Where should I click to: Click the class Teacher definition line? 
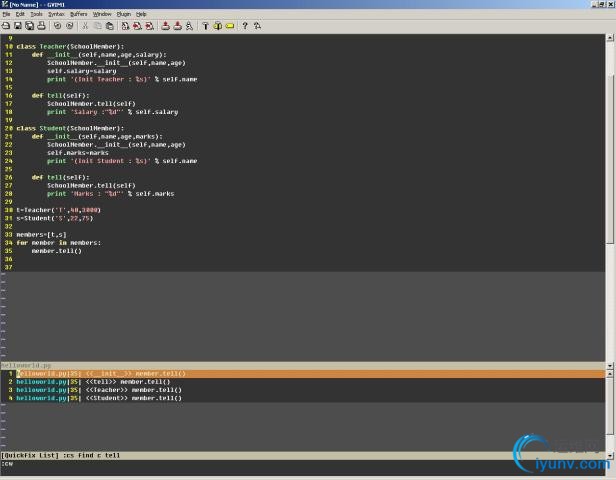[x=70, y=47]
